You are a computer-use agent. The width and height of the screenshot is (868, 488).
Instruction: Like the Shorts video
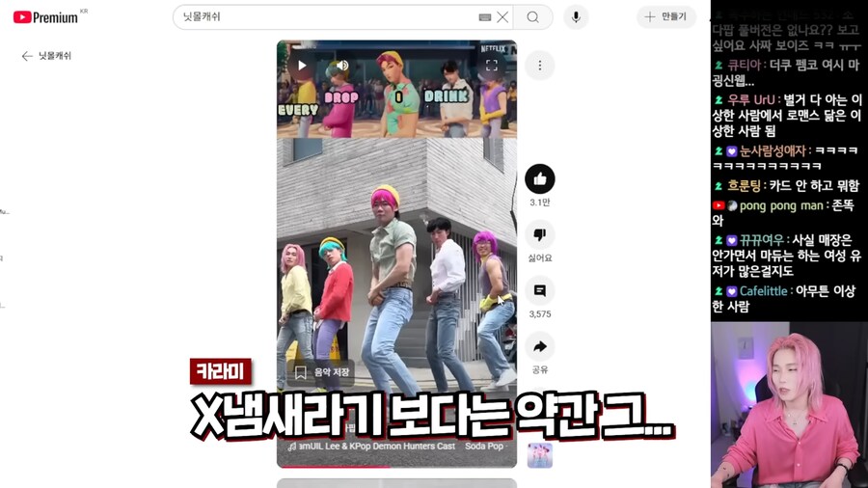[540, 178]
